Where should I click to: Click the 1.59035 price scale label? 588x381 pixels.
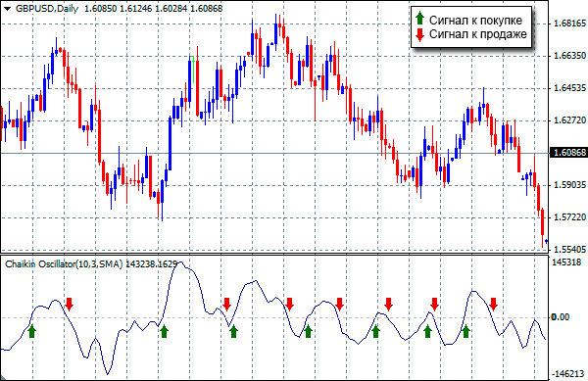[569, 185]
